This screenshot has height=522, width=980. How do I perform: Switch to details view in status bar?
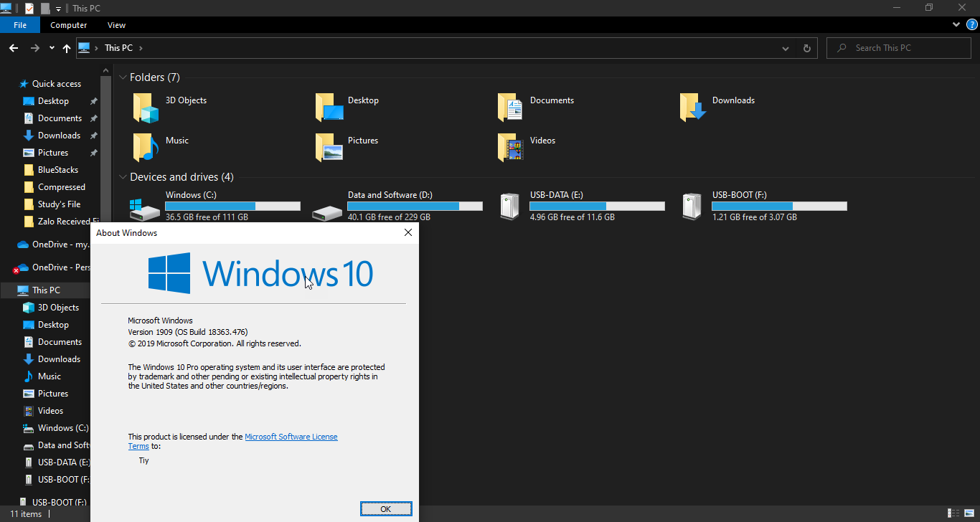pos(953,513)
